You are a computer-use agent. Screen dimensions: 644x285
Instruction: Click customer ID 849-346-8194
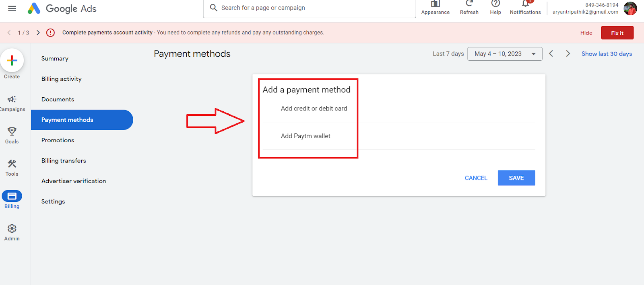pyautogui.click(x=602, y=5)
